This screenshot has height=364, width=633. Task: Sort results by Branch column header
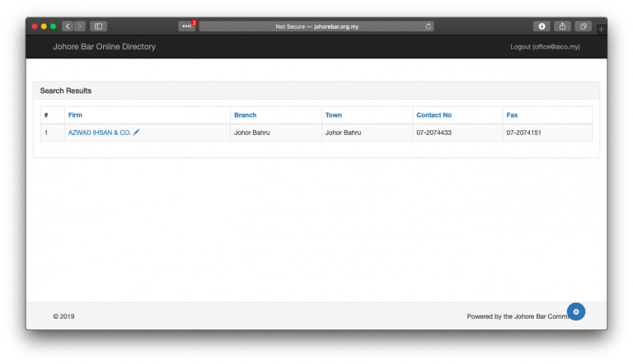coord(245,115)
